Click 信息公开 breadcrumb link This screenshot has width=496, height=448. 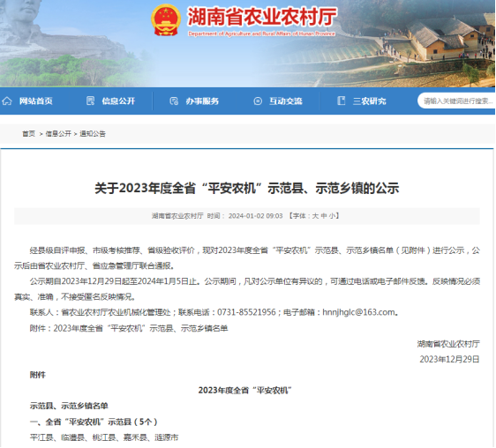[58, 134]
